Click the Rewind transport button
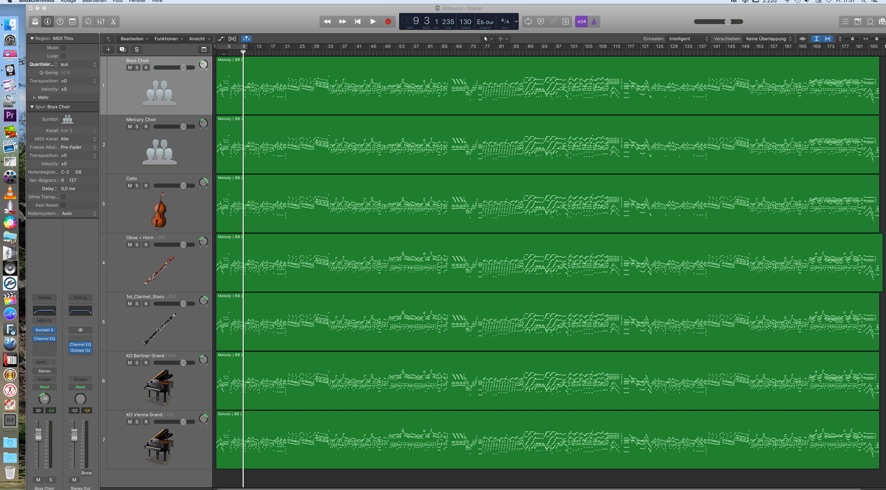Viewport: 886px width, 490px height. 327,21
